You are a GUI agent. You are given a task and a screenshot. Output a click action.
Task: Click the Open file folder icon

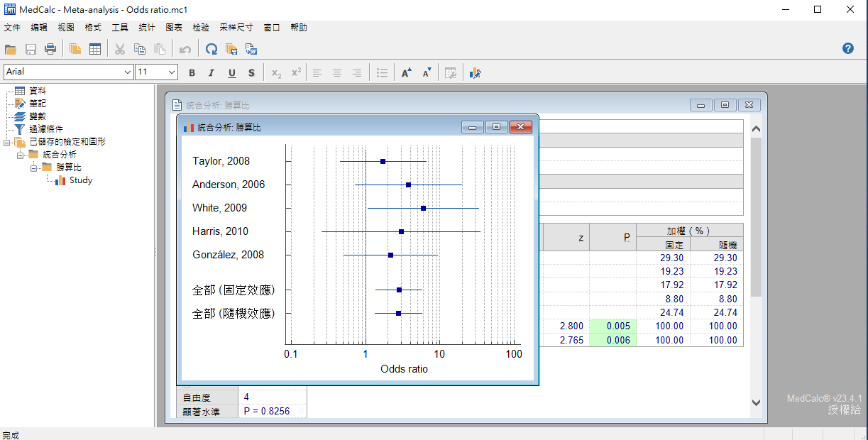10,49
